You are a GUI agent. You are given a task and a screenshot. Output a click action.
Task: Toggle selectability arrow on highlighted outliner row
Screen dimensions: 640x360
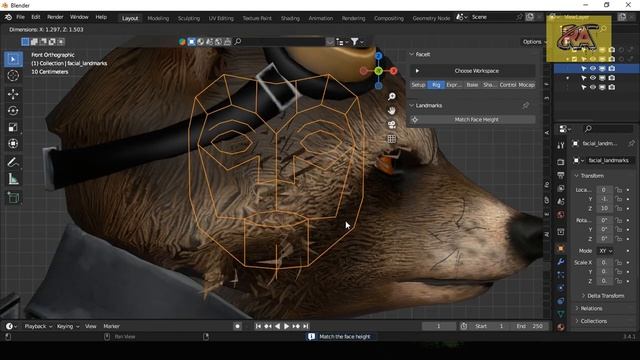coord(584,69)
